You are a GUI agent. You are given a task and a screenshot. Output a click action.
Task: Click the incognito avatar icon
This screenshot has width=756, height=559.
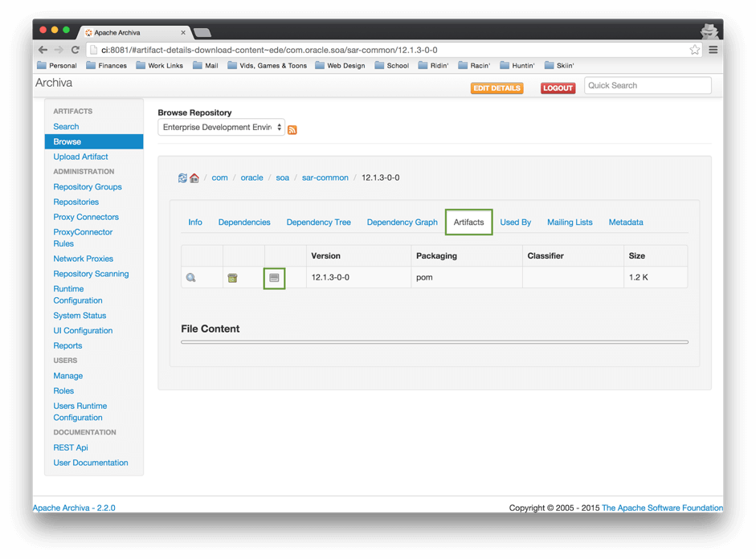[x=709, y=31]
